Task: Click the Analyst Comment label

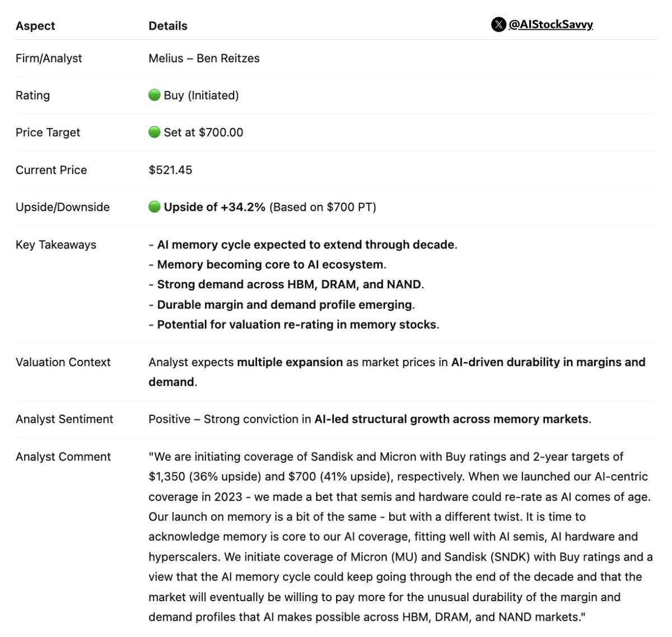Action: [63, 457]
